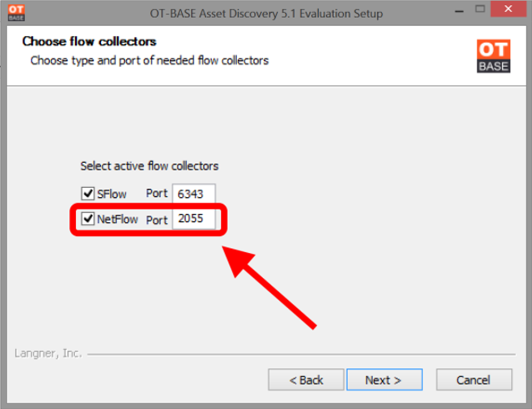Maximize the setup window

pyautogui.click(x=480, y=9)
